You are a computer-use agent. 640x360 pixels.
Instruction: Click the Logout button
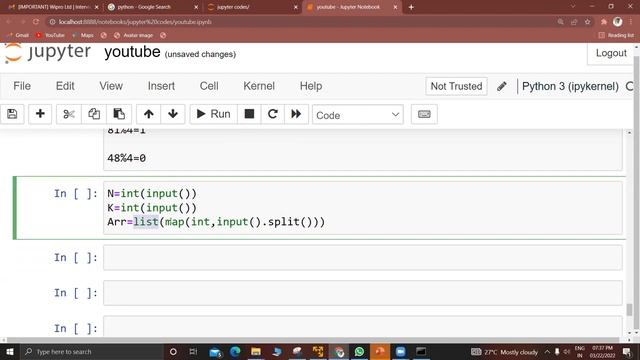coord(611,53)
